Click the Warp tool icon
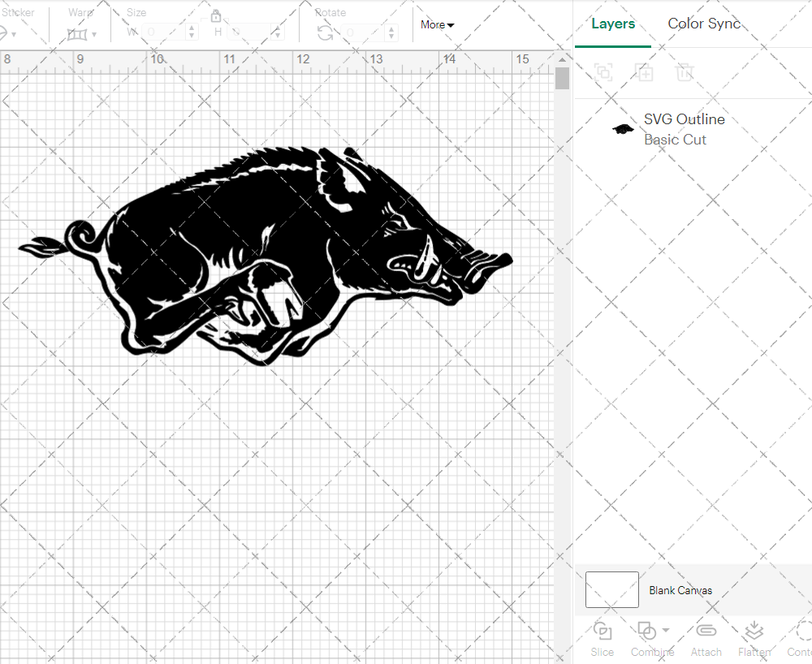Screen dimensions: 812x664 pyautogui.click(x=77, y=33)
